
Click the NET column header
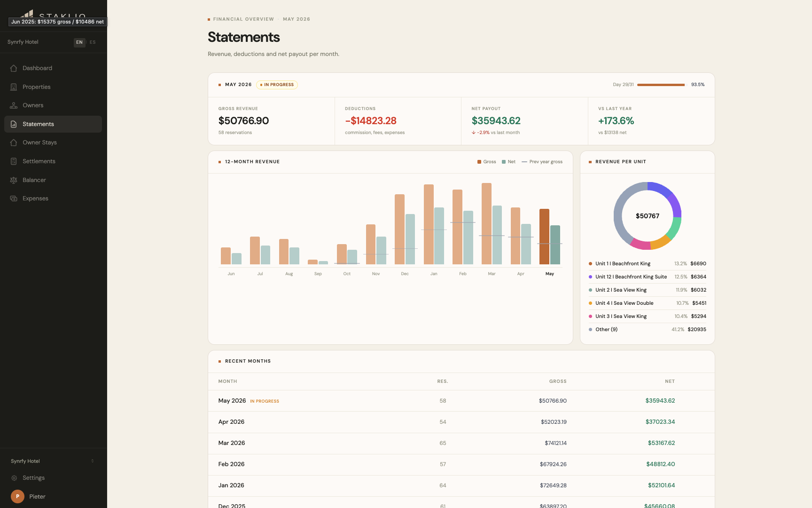tap(670, 381)
